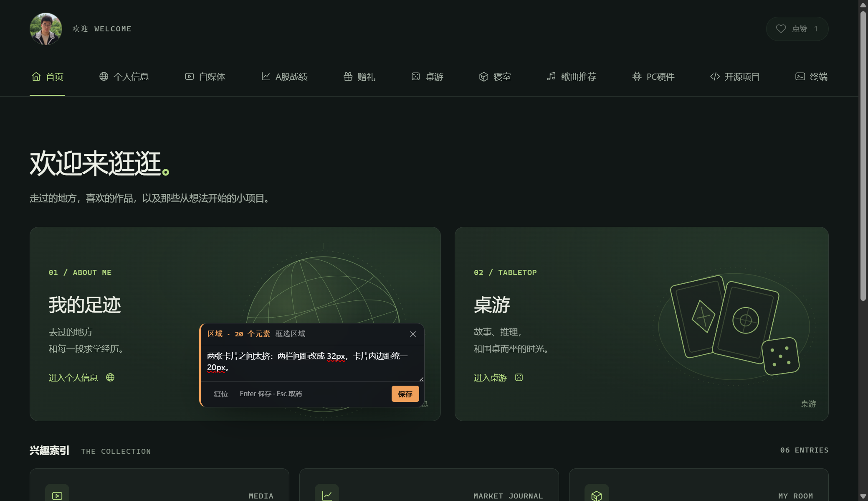This screenshot has height=501, width=868.
Task: Click the scrollbar down arrow
Action: pos(863,496)
